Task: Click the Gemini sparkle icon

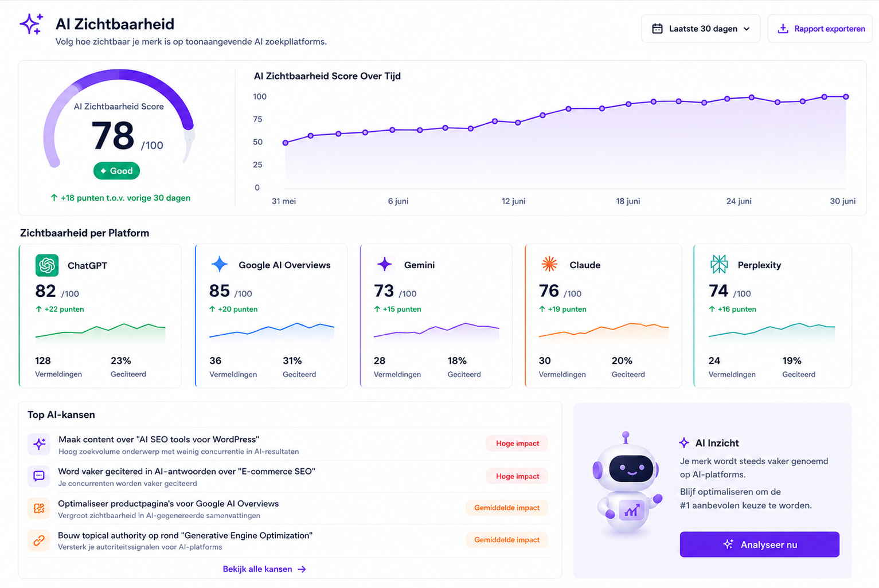Action: click(385, 264)
